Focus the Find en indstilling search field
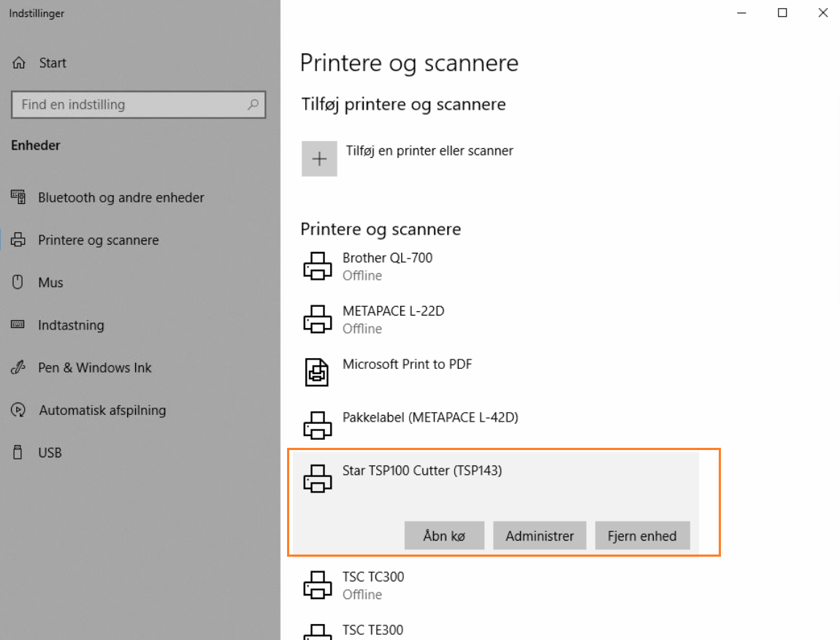 [x=138, y=104]
